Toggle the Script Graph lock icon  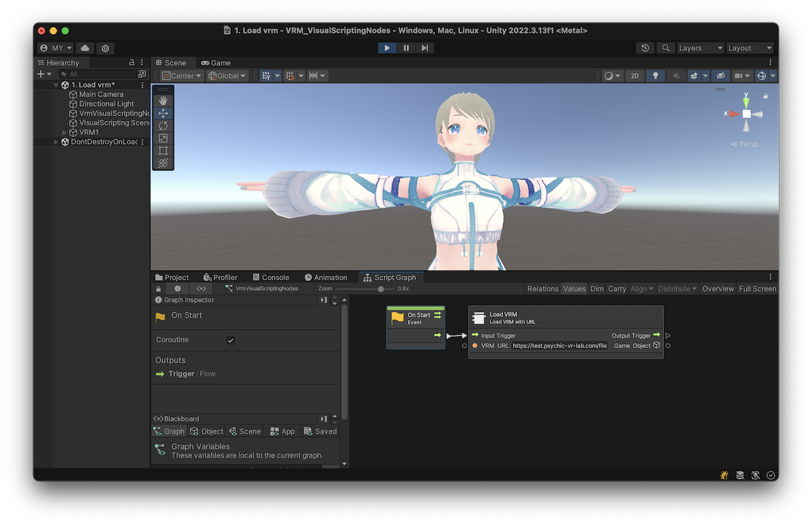coord(159,288)
